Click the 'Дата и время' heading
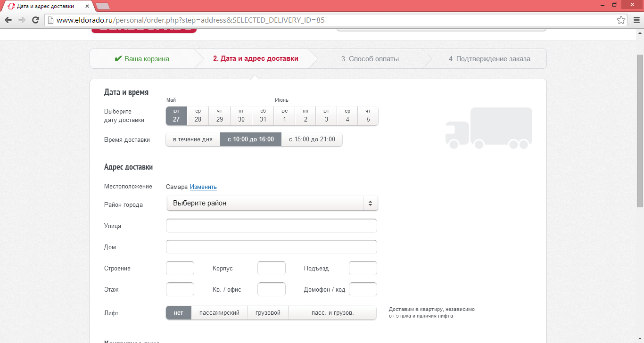The height and width of the screenshot is (343, 644). pos(126,92)
